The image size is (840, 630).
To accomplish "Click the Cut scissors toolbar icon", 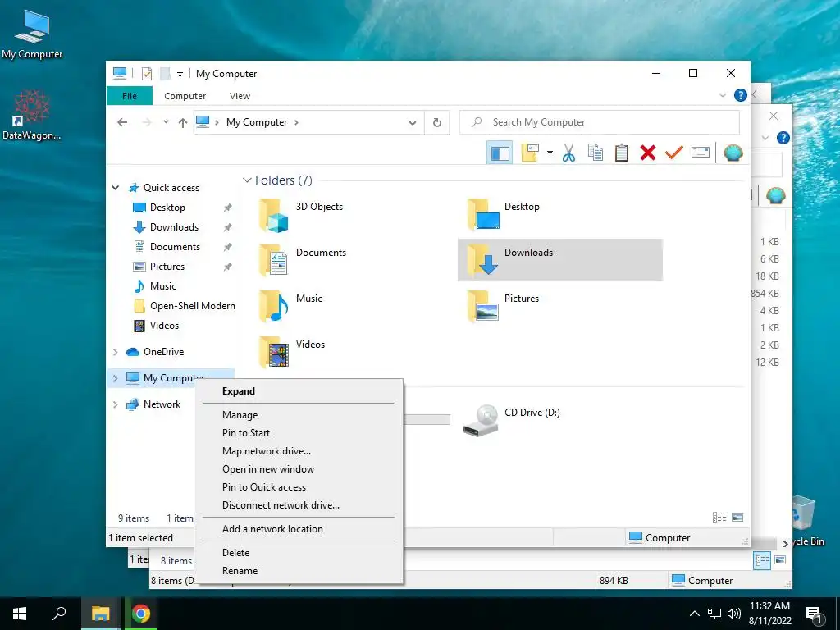I will (569, 153).
